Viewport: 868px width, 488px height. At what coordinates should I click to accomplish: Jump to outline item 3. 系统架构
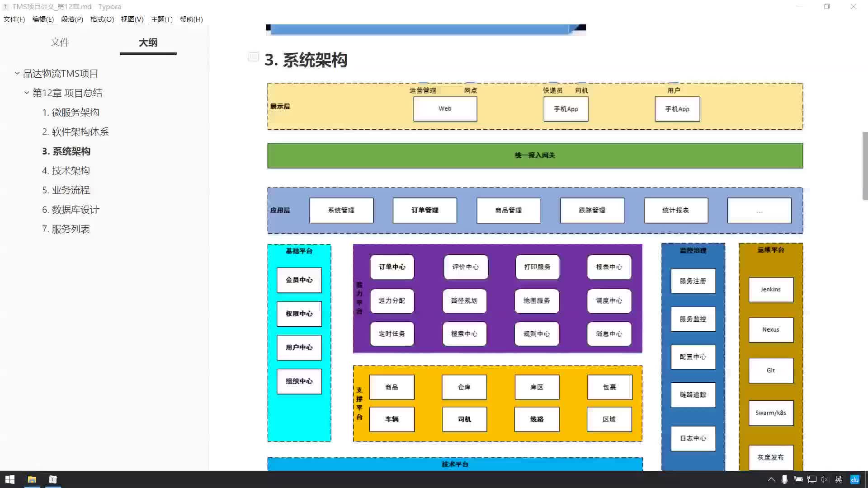pos(66,151)
